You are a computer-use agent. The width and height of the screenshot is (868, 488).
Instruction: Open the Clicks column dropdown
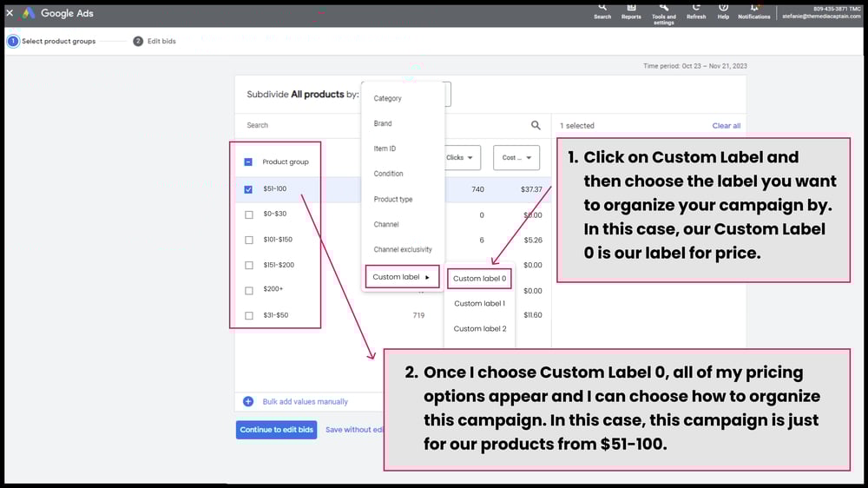462,158
